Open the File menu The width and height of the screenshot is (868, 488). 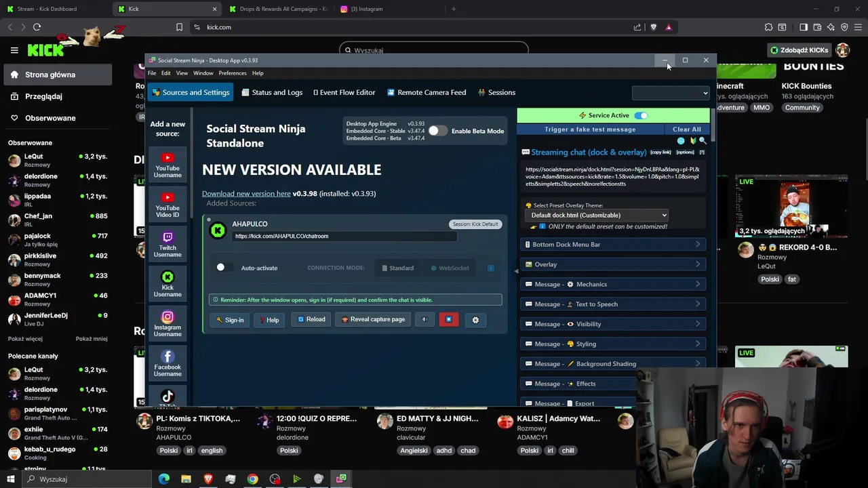152,73
